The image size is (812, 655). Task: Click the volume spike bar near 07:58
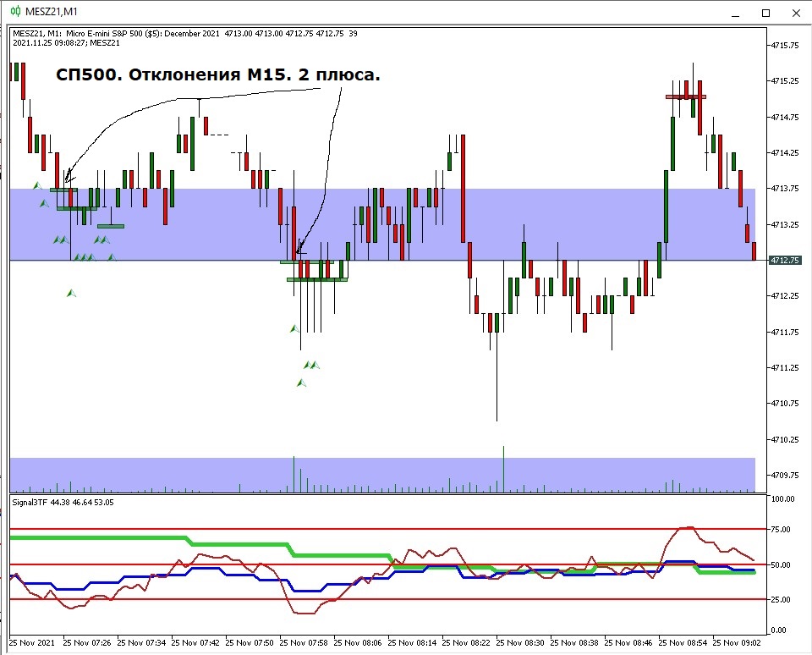294,474
